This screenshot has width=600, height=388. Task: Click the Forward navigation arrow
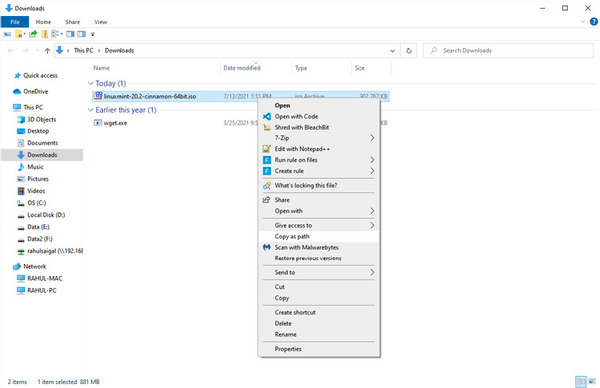pos(25,51)
